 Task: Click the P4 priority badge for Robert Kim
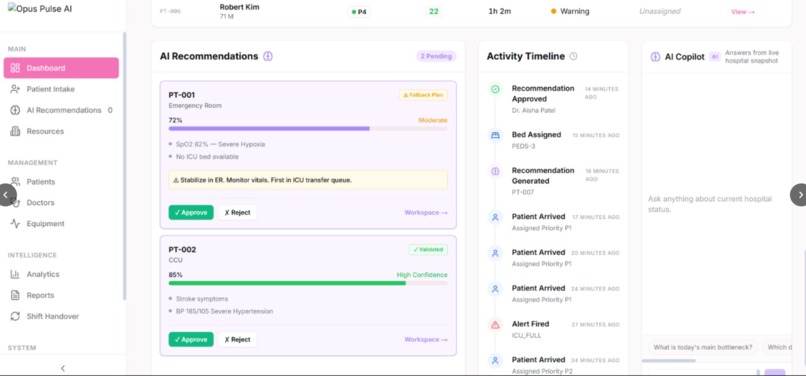pyautogui.click(x=359, y=11)
